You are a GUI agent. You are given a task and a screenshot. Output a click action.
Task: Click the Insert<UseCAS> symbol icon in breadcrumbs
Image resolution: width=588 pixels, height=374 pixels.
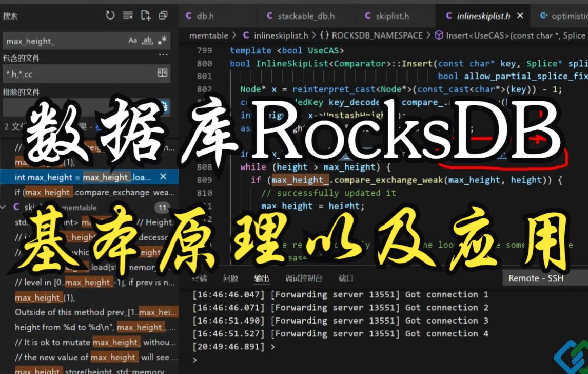(x=439, y=35)
